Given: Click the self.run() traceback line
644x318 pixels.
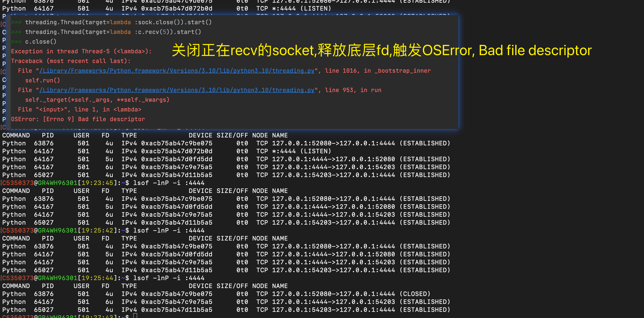Looking at the screenshot, I should [43, 80].
